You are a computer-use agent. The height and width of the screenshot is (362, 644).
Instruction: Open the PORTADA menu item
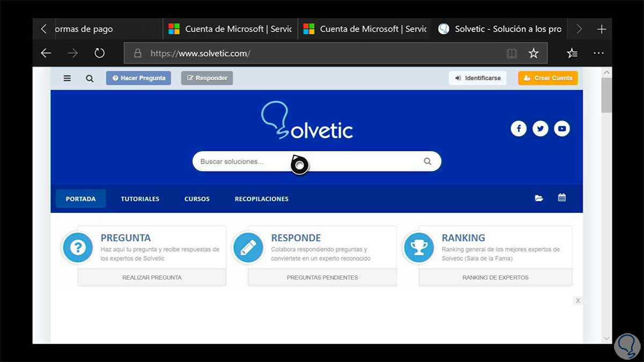point(80,198)
